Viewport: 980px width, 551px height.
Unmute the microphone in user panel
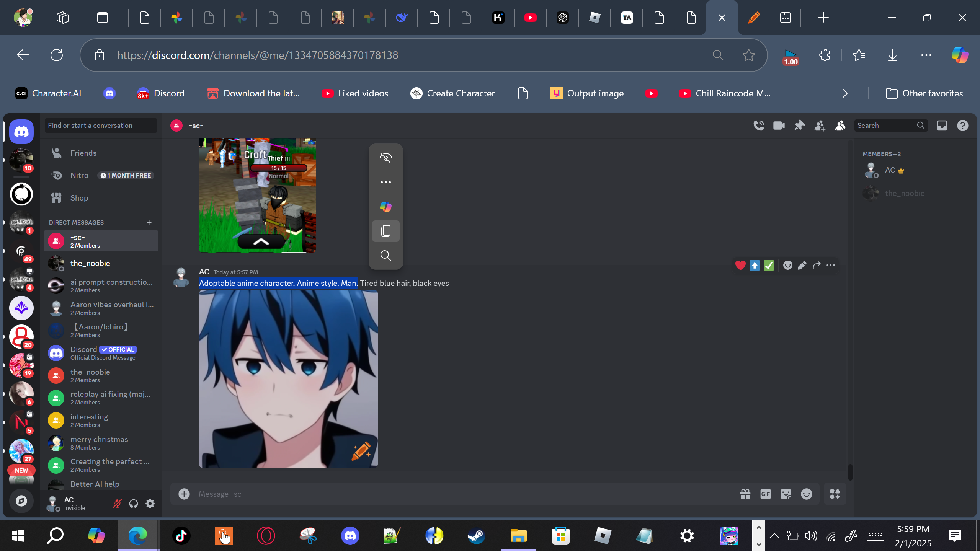[117, 504]
